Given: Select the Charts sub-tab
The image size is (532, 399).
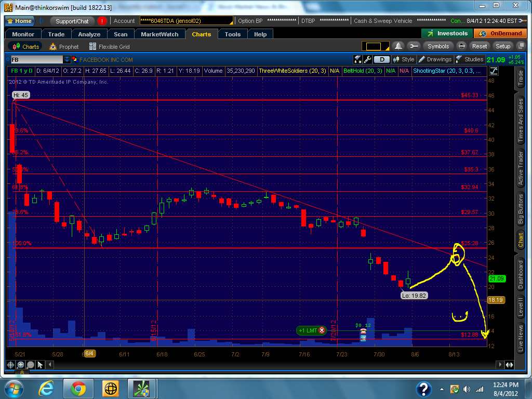Looking at the screenshot, I should tap(26, 46).
